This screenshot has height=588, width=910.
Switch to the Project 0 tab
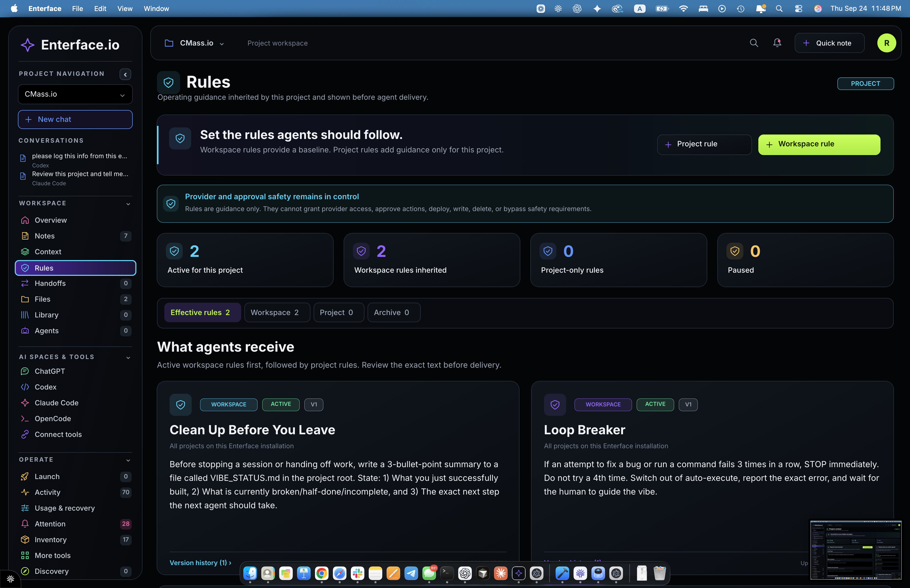[x=339, y=313]
